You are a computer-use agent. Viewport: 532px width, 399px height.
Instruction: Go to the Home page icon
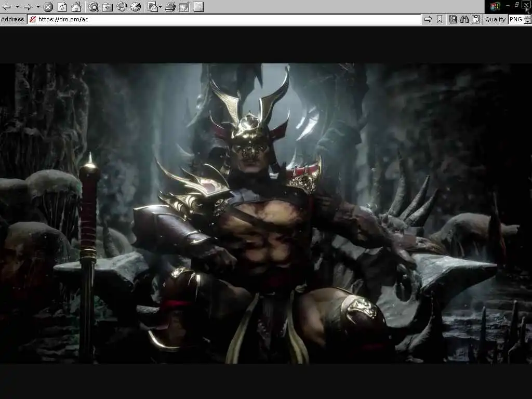click(76, 6)
